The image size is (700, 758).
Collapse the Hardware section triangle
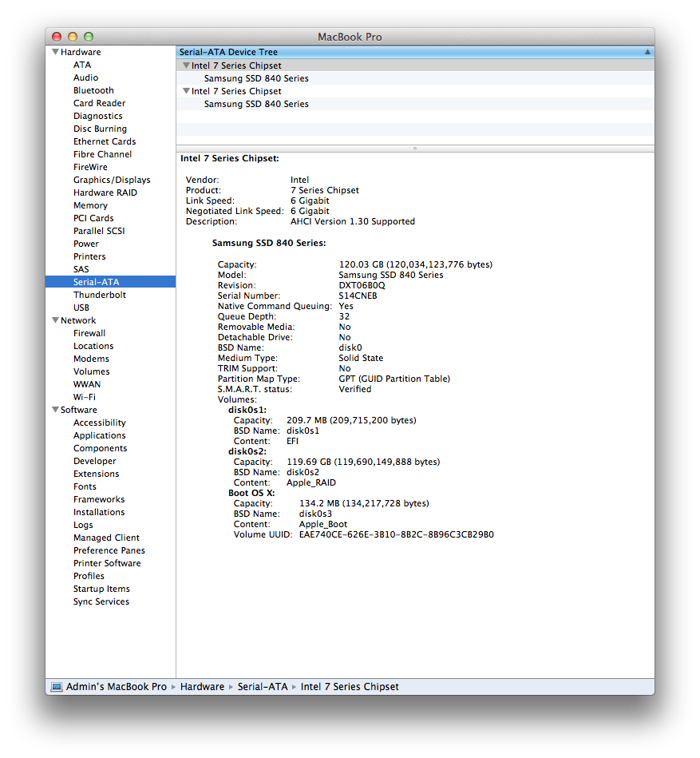(56, 52)
